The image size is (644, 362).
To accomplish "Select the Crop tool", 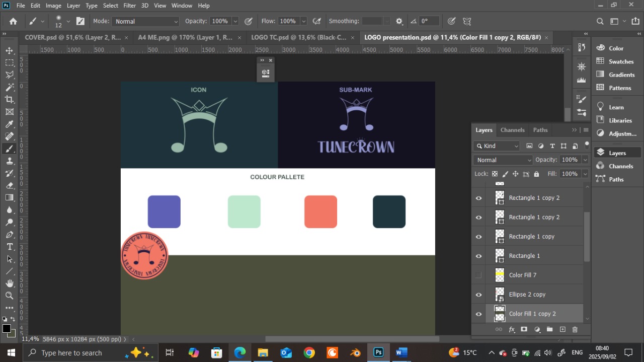I will (10, 100).
